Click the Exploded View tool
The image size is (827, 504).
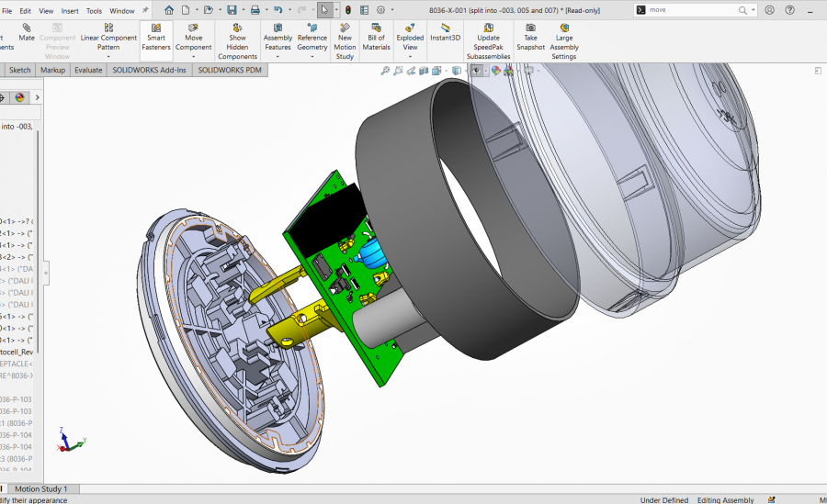(x=411, y=39)
